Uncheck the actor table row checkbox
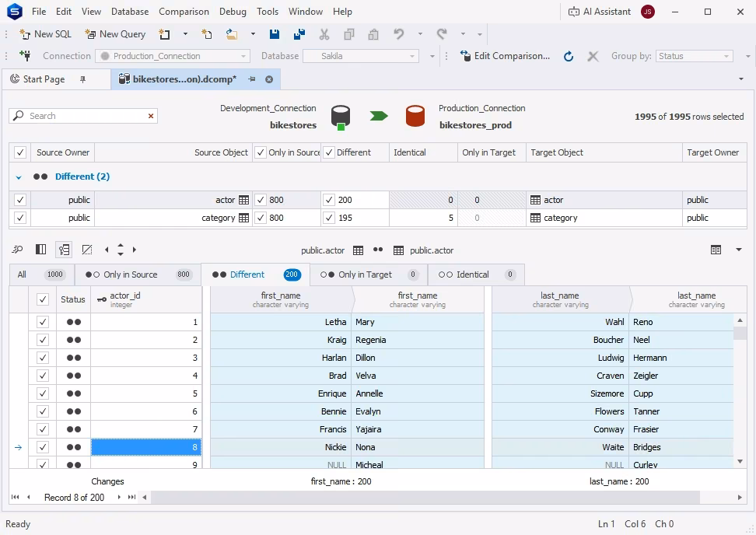 point(19,200)
